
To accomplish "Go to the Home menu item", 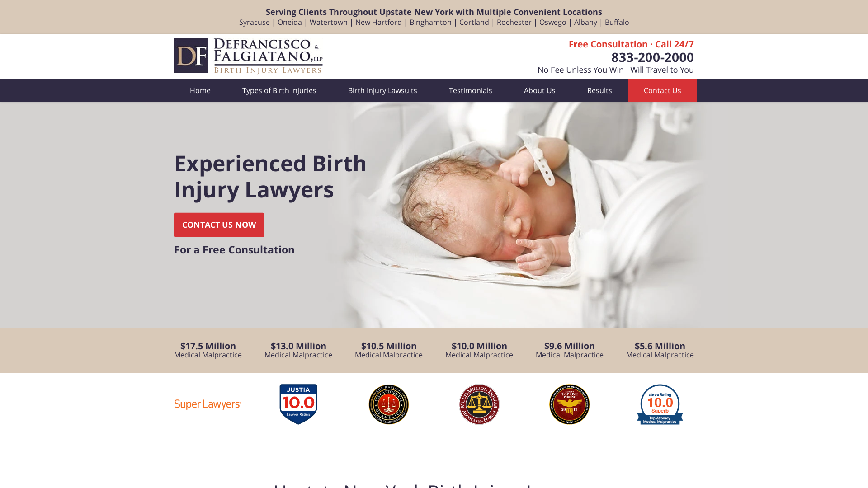I will [200, 90].
